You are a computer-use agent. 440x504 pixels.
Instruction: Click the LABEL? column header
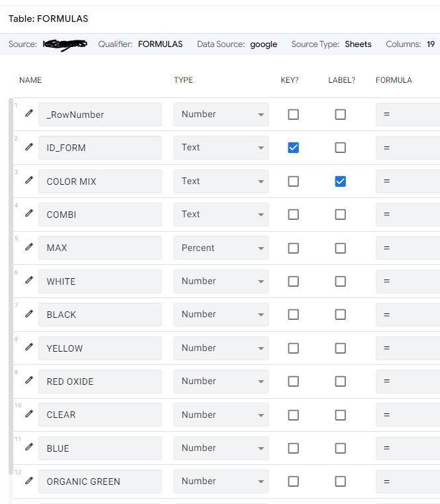pos(341,80)
